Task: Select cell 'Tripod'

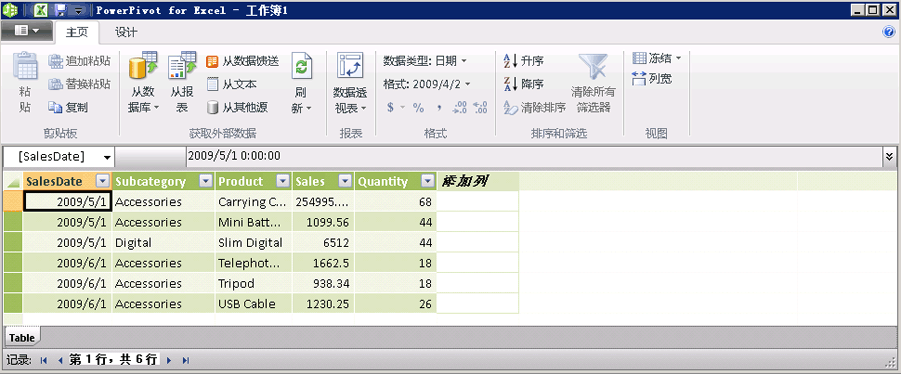Action: coord(254,283)
